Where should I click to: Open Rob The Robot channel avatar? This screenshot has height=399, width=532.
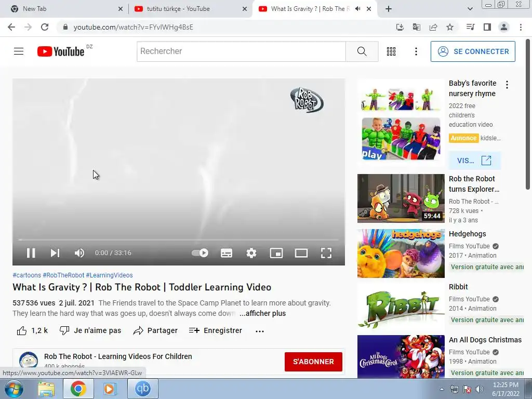click(x=29, y=361)
